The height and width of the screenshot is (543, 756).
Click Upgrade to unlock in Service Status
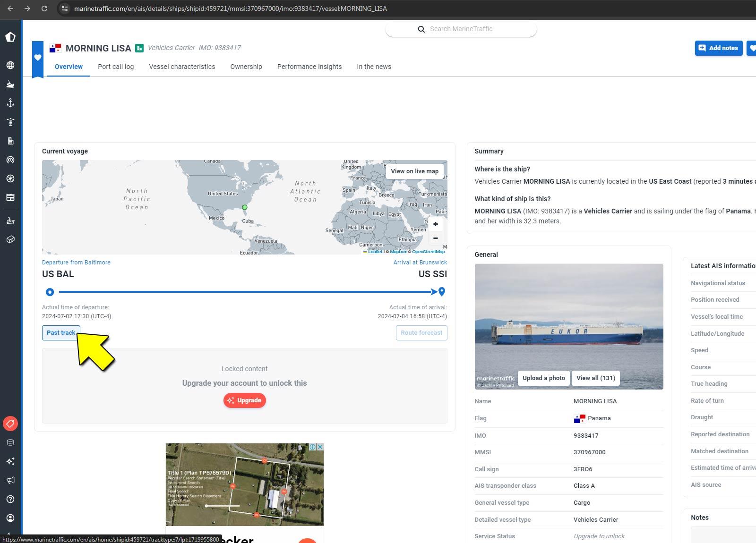599,536
